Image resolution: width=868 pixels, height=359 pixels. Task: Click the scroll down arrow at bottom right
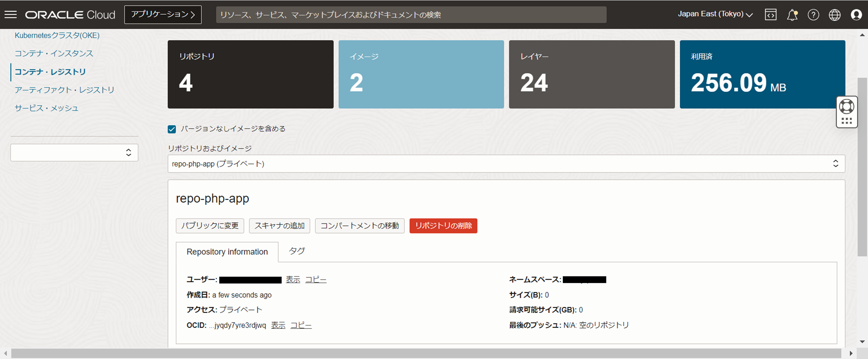click(x=862, y=342)
